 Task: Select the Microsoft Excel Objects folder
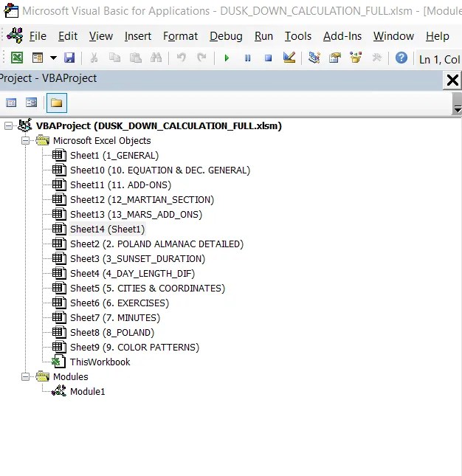coord(102,140)
